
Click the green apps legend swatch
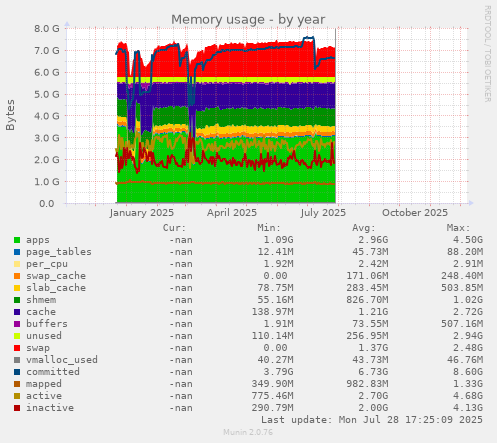(17, 240)
